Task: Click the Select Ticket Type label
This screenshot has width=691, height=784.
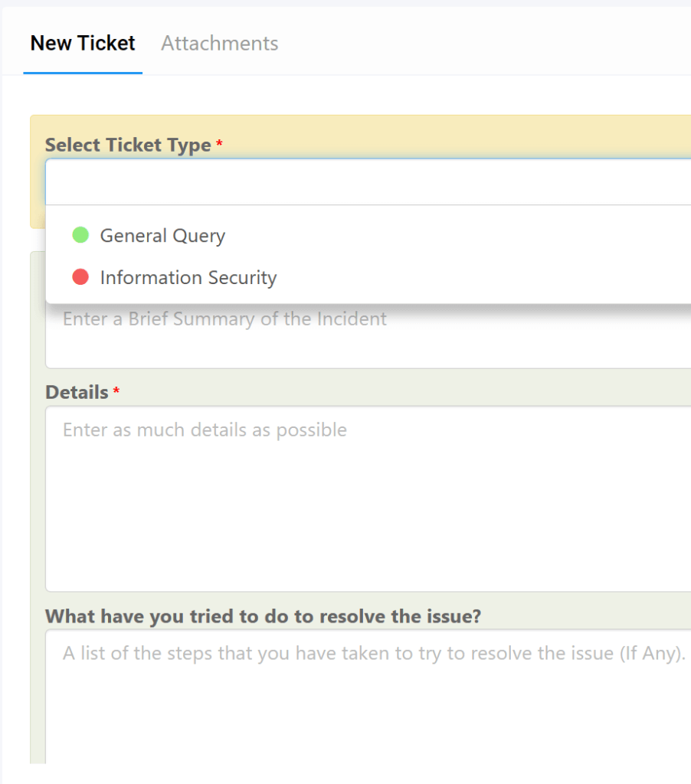Action: click(129, 145)
